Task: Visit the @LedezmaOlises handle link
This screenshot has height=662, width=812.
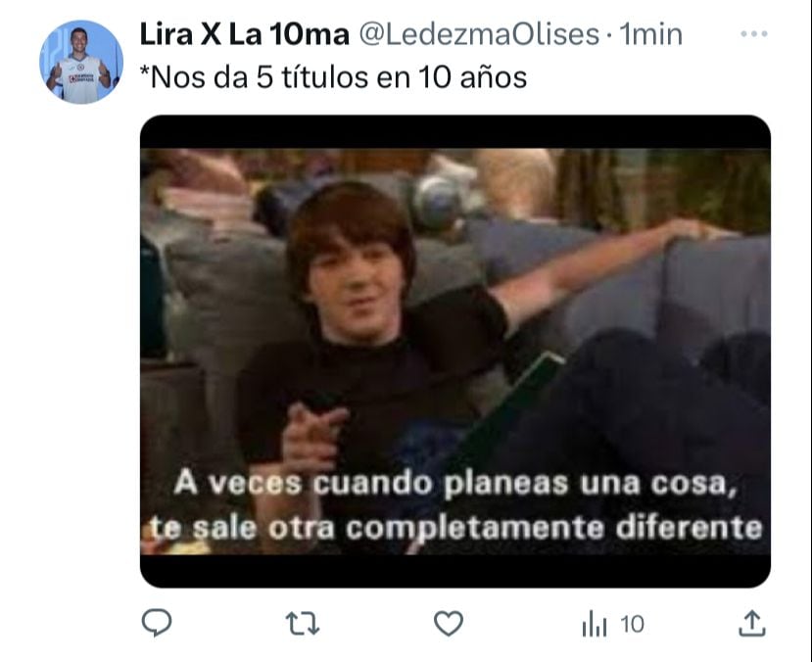Action: click(x=479, y=34)
